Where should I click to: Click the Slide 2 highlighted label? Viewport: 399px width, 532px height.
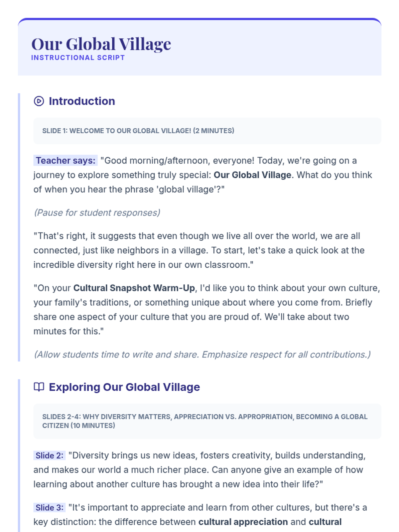pyautogui.click(x=50, y=456)
